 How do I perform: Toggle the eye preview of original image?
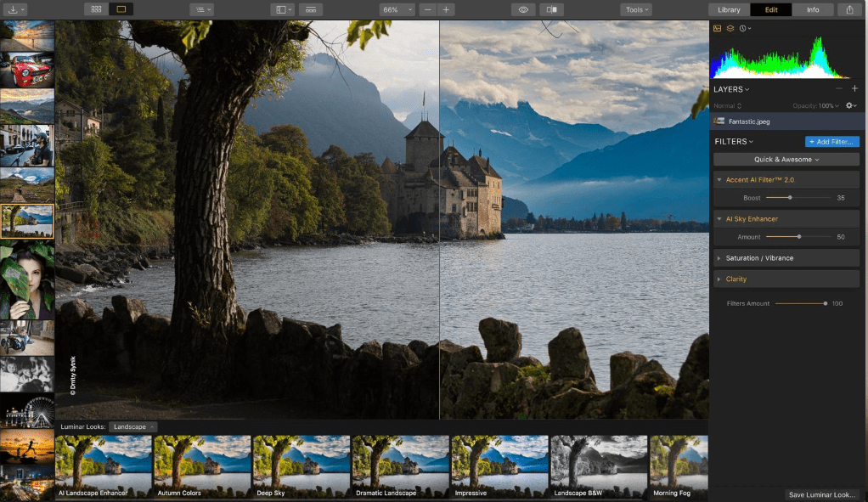pyautogui.click(x=523, y=9)
